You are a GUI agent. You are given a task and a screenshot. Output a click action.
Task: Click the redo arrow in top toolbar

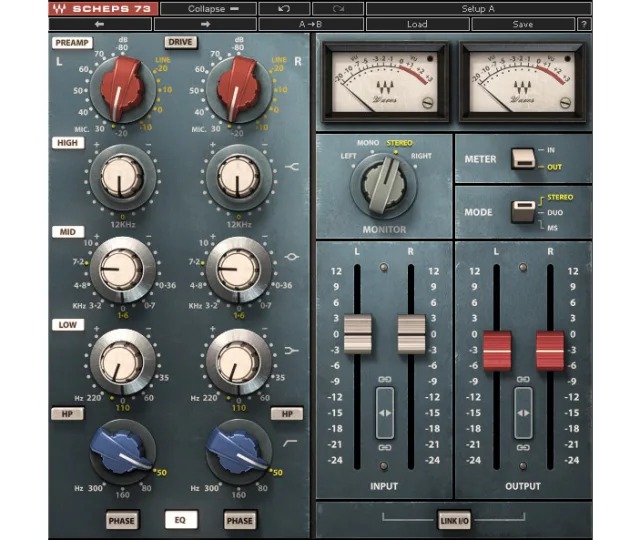[x=338, y=9]
